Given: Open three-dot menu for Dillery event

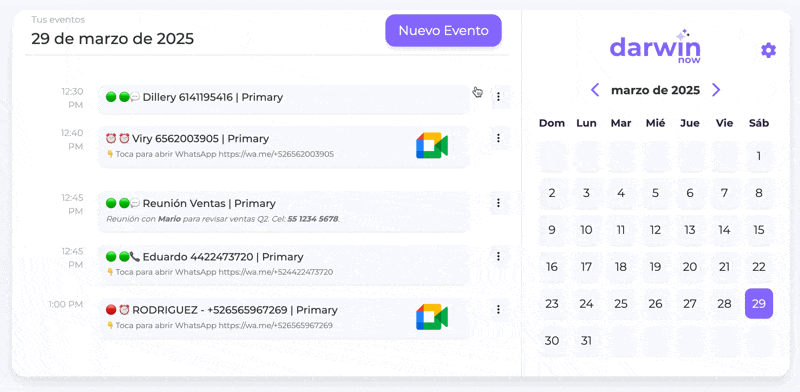Looking at the screenshot, I should tap(498, 96).
